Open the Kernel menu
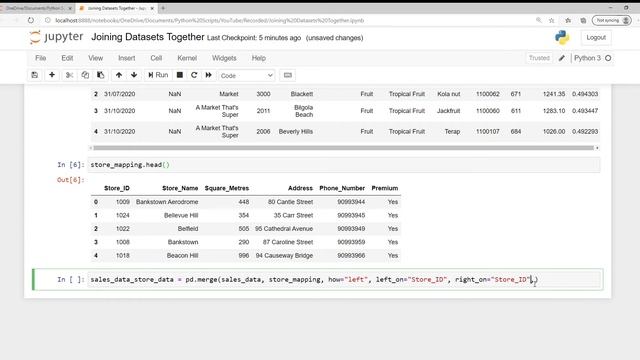The width and height of the screenshot is (640, 360). pyautogui.click(x=187, y=58)
